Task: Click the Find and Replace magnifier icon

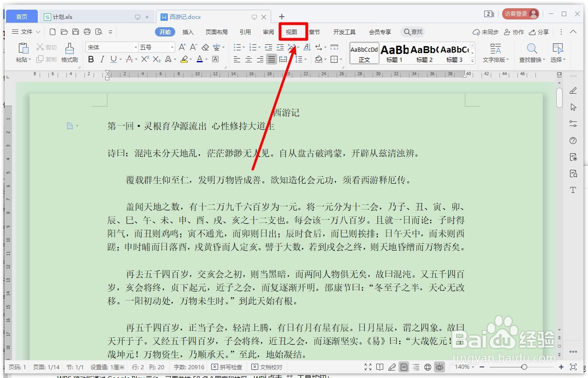Action: point(532,48)
